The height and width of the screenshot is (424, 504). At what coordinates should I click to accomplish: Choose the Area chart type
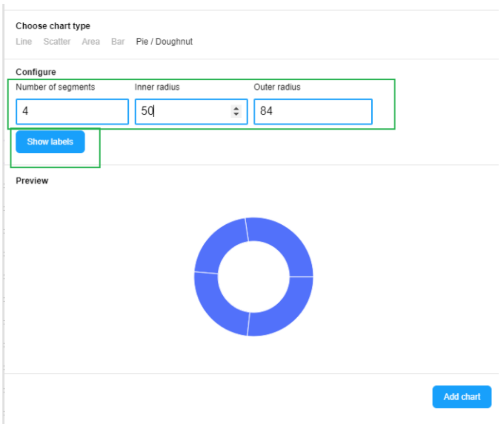(91, 42)
